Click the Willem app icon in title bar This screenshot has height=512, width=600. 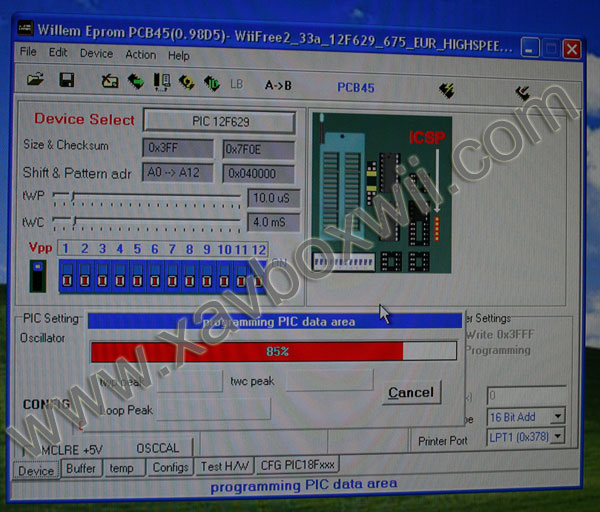(x=25, y=28)
